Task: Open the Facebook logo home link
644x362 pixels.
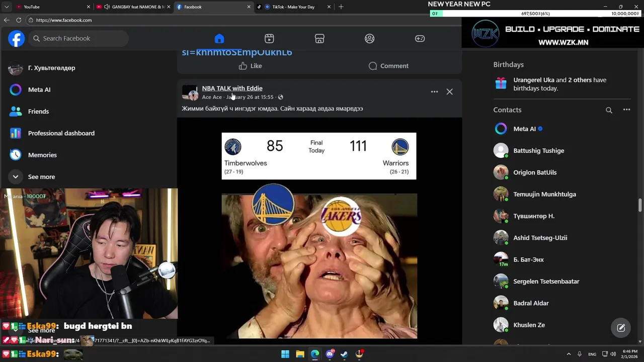Action: [x=16, y=38]
